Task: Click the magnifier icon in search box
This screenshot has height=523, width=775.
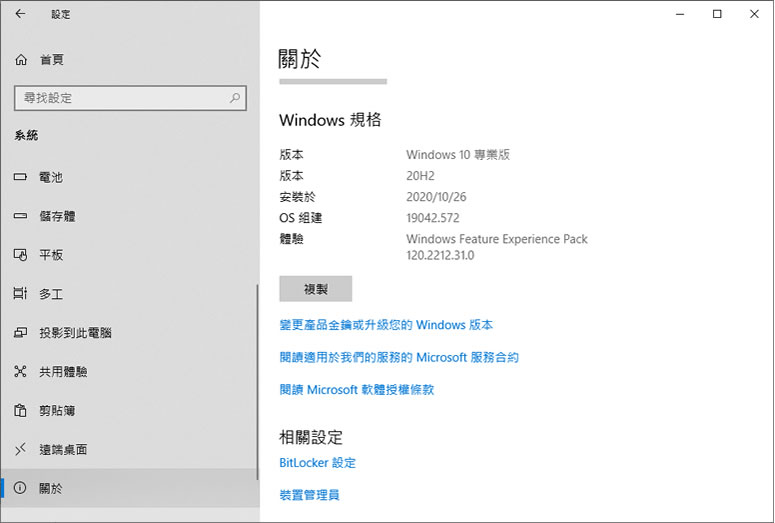Action: point(235,98)
